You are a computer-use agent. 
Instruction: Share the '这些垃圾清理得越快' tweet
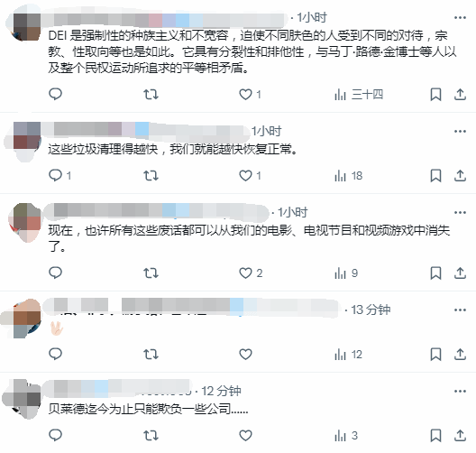tap(460, 176)
